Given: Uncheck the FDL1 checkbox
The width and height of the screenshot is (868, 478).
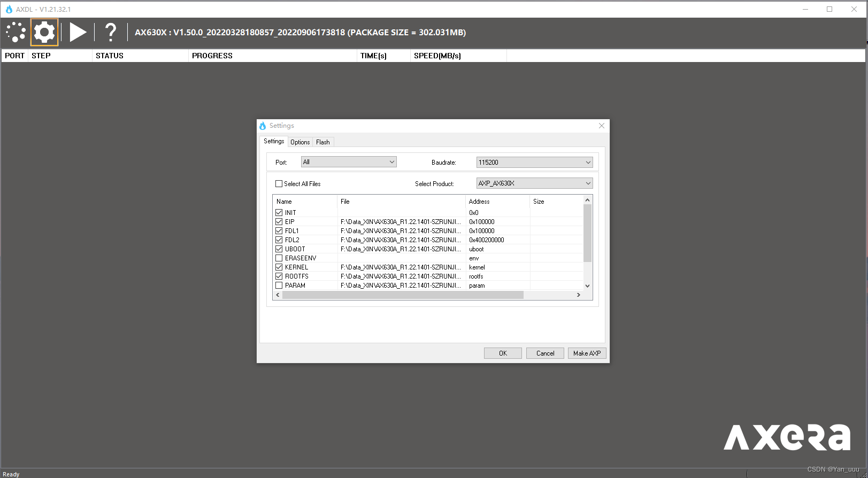Looking at the screenshot, I should (279, 231).
